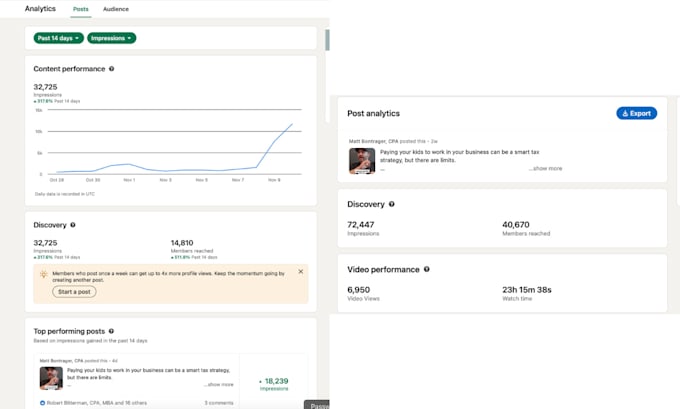This screenshot has height=409, width=680.
Task: Click the Start a post button
Action: pos(74,292)
